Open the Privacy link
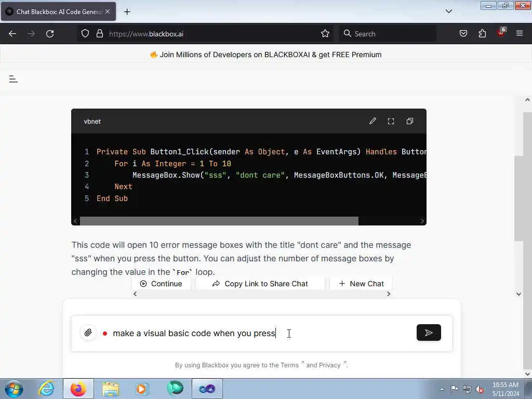 (x=330, y=365)
